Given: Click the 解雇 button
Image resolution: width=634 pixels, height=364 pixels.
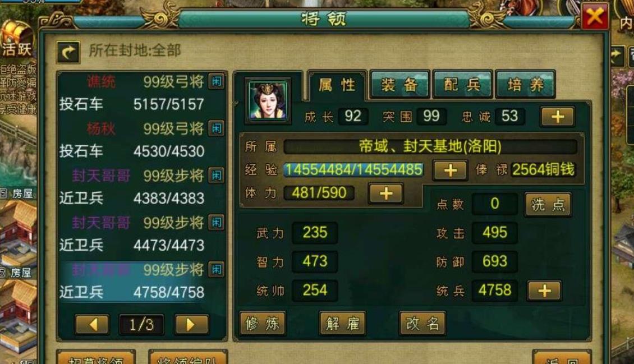Looking at the screenshot, I should coord(342,323).
